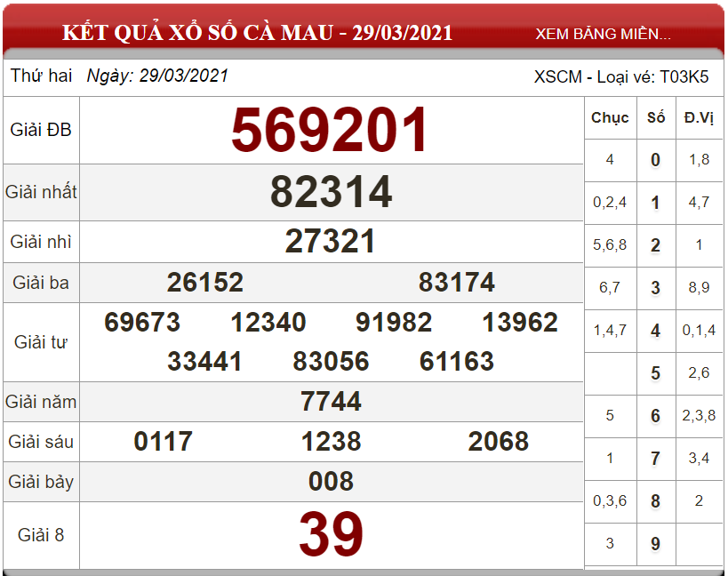Click Số digit 1 in the stats table

click(x=656, y=203)
